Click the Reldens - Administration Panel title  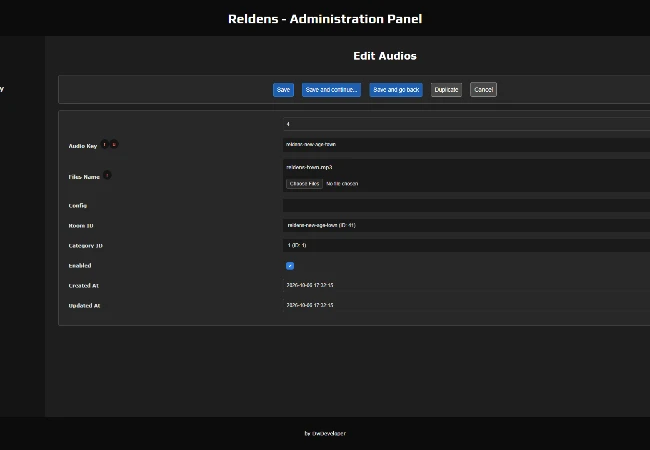pos(325,19)
